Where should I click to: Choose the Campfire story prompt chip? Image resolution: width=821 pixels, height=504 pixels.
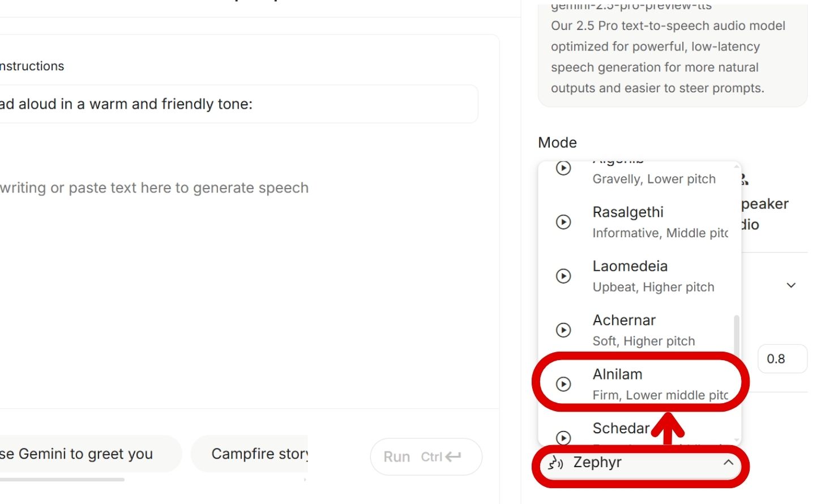[x=255, y=454]
